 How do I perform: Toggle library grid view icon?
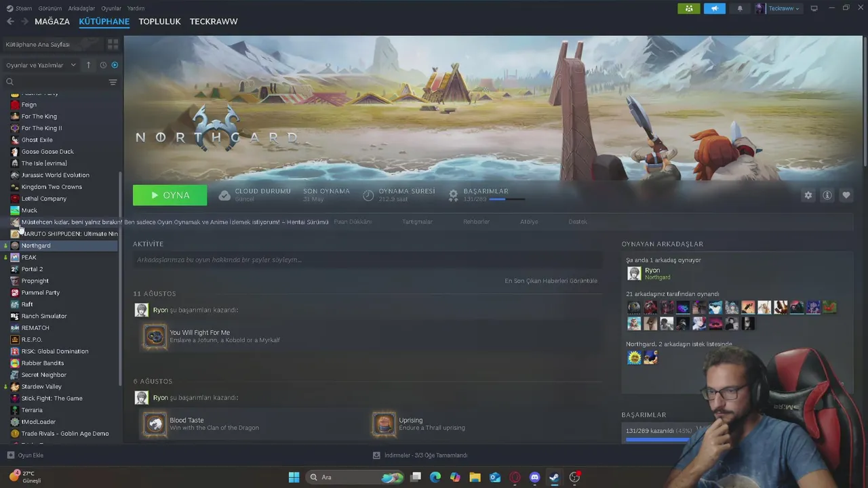click(113, 44)
